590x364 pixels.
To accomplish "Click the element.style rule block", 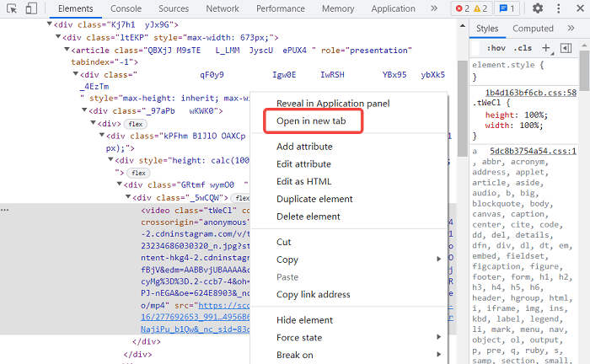I will tap(523, 71).
